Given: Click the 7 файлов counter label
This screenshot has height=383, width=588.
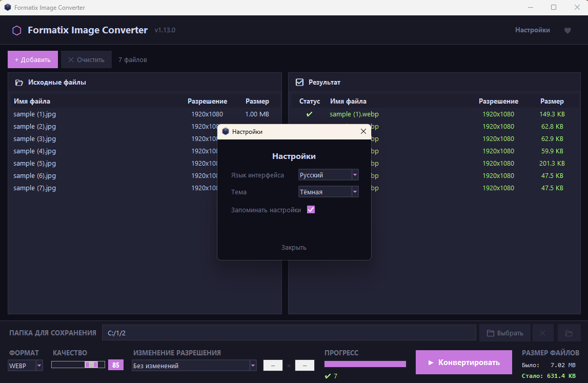Looking at the screenshot, I should [133, 59].
